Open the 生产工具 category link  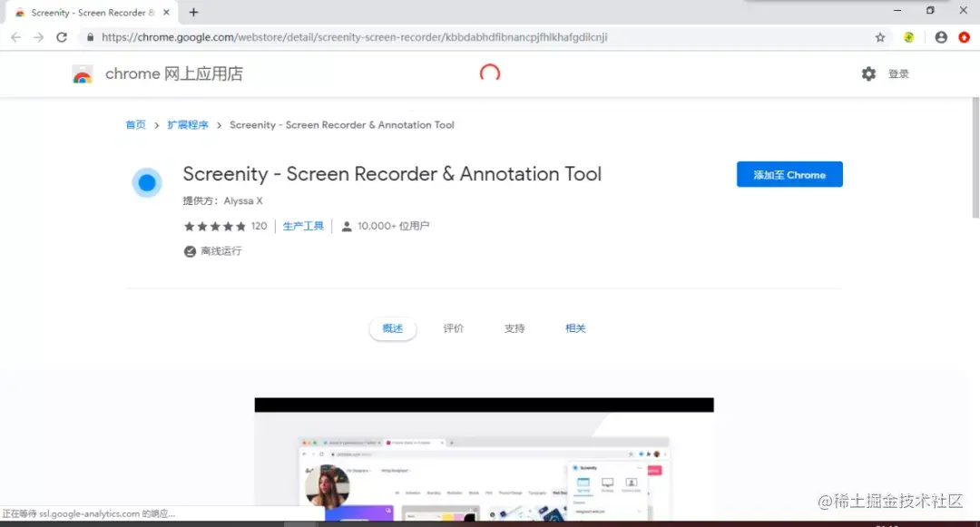[x=303, y=226]
